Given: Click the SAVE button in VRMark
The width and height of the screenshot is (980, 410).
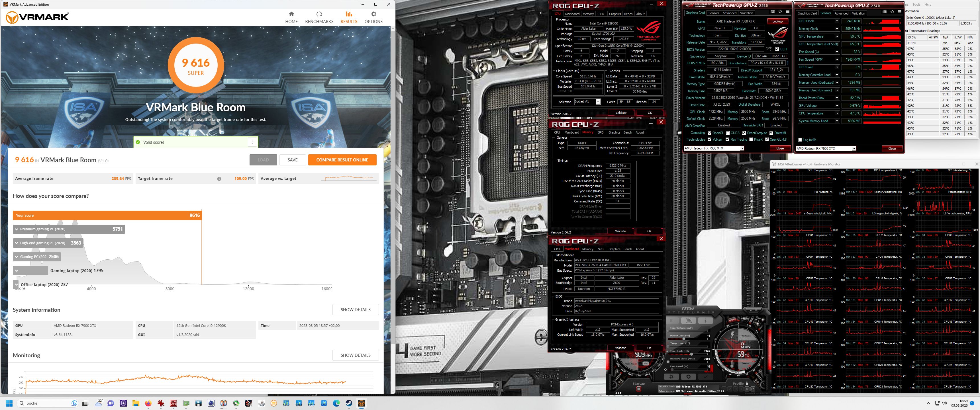Looking at the screenshot, I should [293, 160].
